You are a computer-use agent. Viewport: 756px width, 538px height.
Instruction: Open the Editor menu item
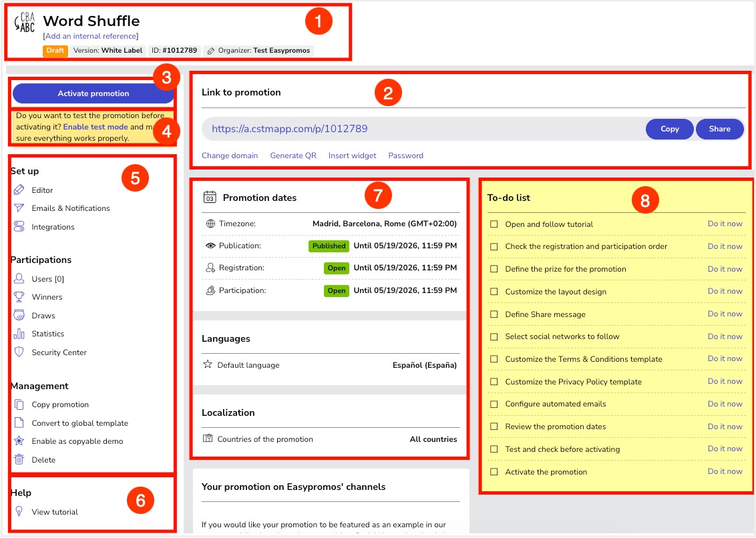tap(43, 190)
